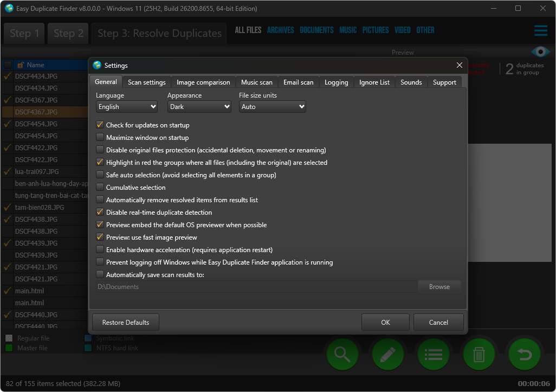Go to Step 1 tab
Viewport: 556px width, 392px height.
coord(24,34)
